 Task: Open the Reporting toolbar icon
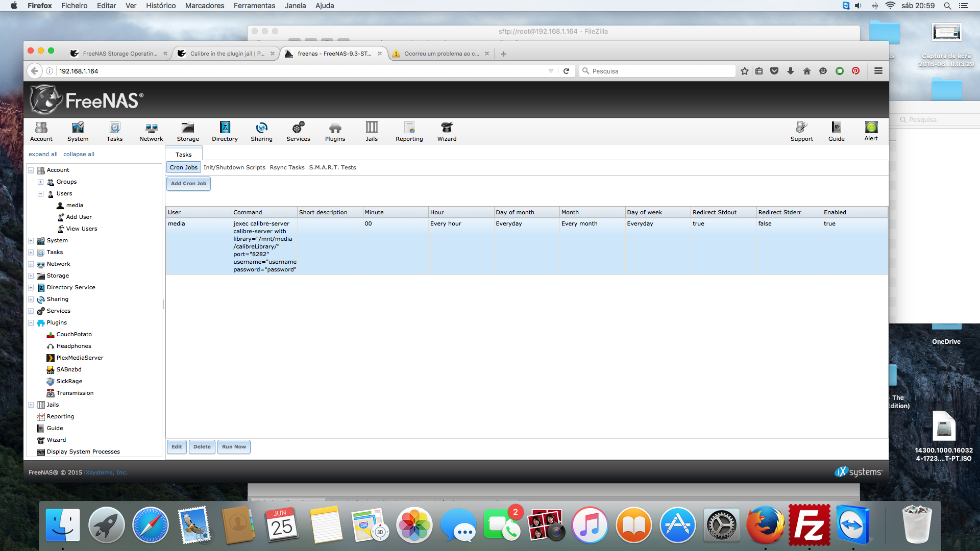[409, 131]
